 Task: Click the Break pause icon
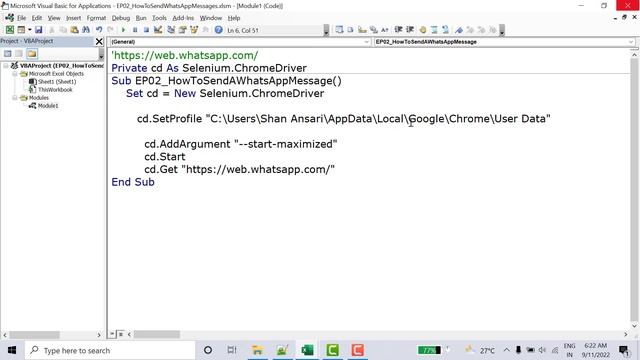(135, 30)
